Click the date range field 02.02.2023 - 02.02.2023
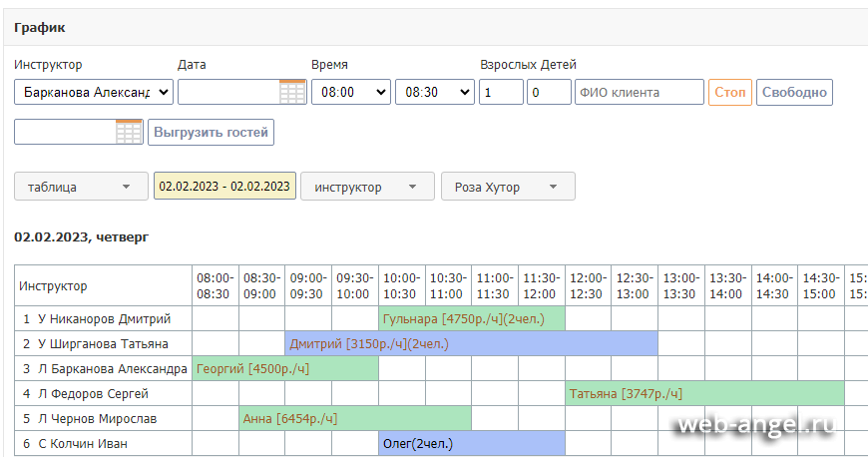The image size is (868, 457). (224, 187)
